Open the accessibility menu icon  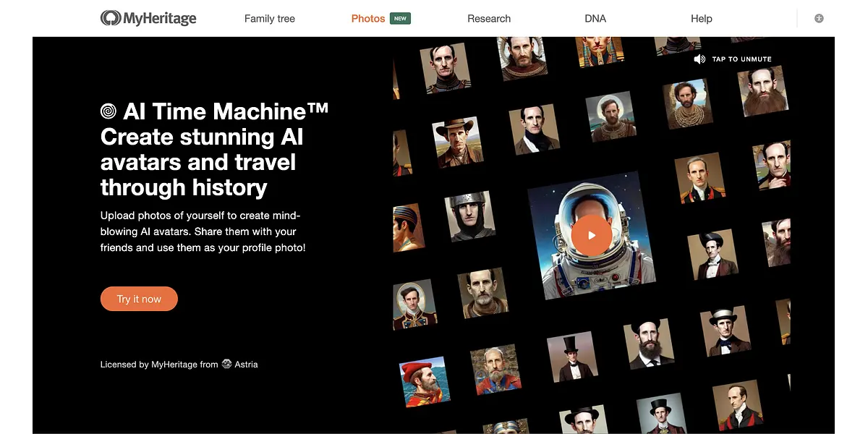tap(819, 18)
